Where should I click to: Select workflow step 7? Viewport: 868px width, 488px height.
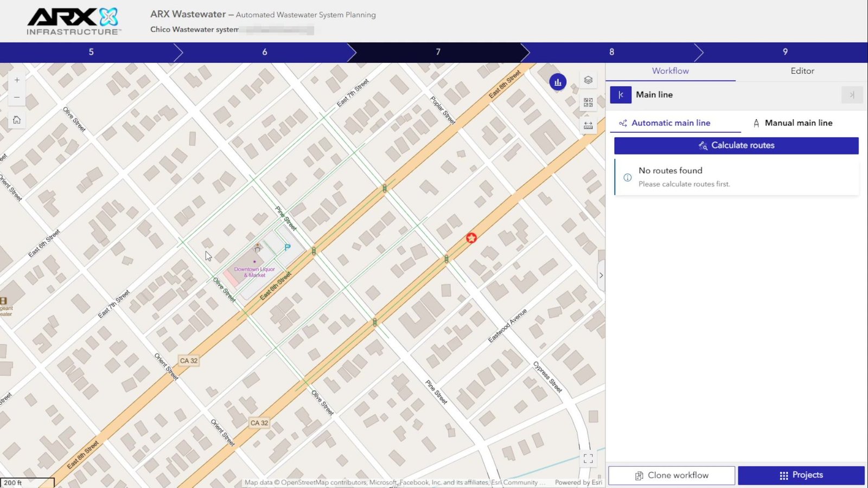click(x=438, y=52)
